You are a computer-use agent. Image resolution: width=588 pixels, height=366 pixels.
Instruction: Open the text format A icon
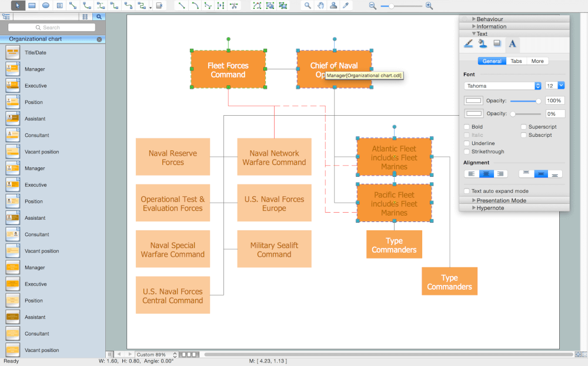click(x=512, y=44)
